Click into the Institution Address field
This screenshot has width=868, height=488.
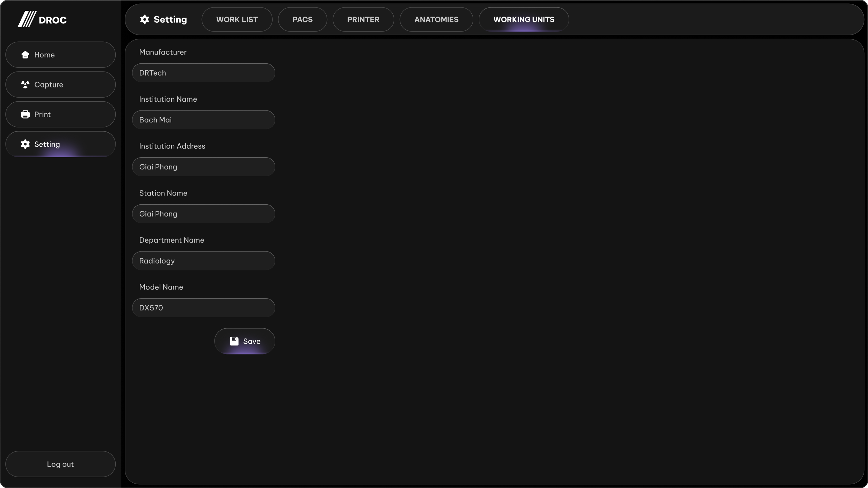click(203, 167)
